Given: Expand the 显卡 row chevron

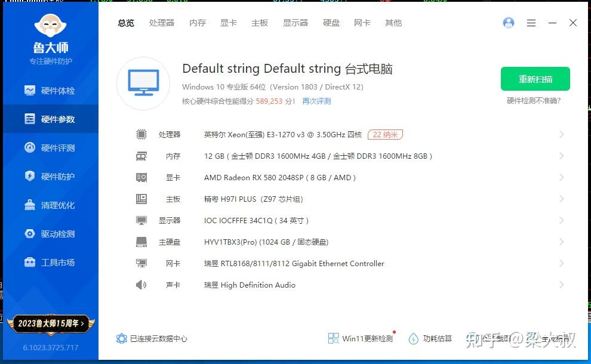Looking at the screenshot, I should pos(562,177).
